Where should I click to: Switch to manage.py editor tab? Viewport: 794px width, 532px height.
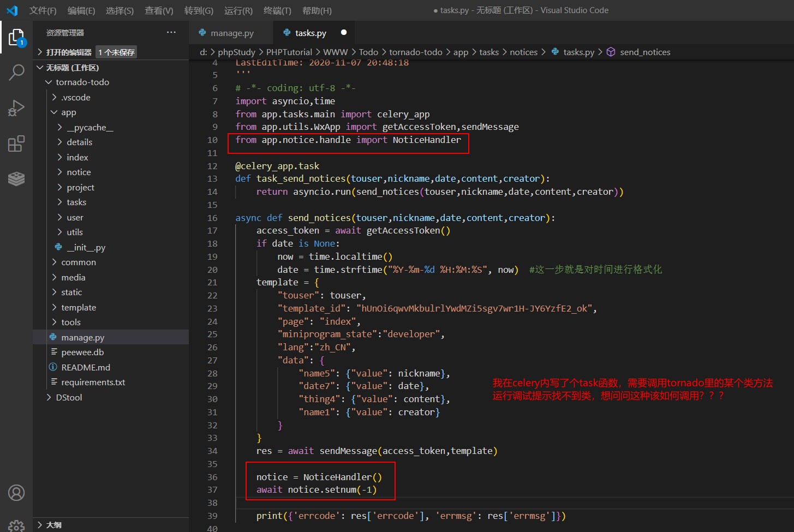pos(232,33)
